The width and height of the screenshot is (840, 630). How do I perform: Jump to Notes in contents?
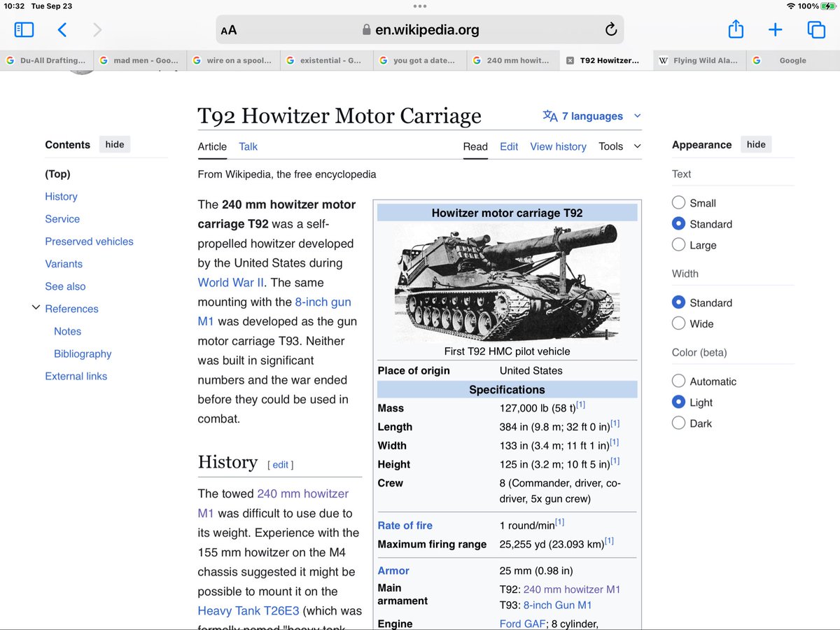[x=67, y=331]
